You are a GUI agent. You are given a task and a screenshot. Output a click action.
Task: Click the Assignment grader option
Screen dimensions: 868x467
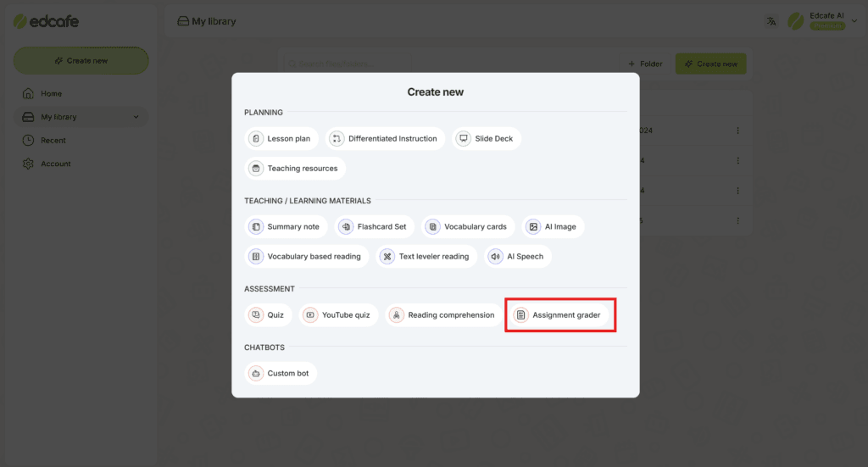point(559,314)
